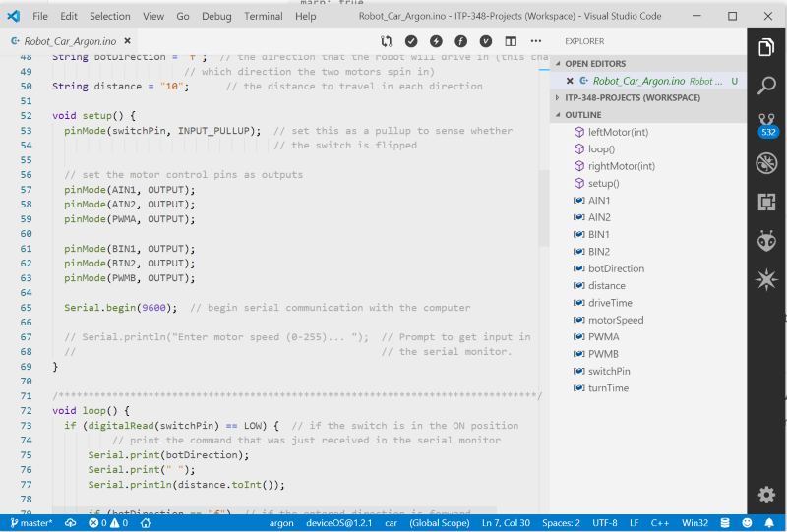Change indentation via Spaces: 2
Image resolution: width=787 pixels, height=532 pixels.
[561, 523]
